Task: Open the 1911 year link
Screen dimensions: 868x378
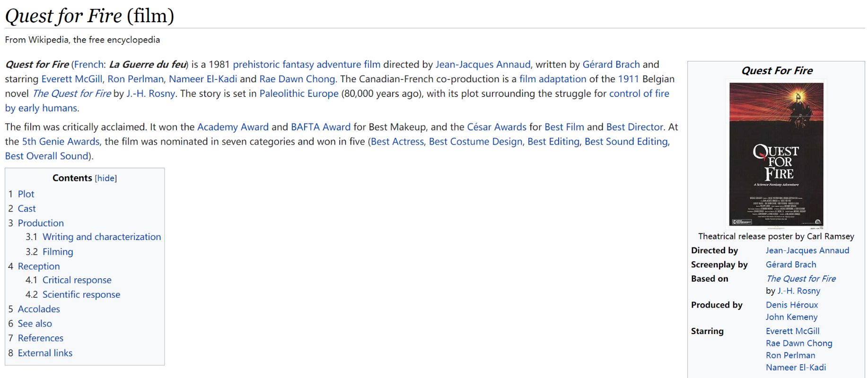Action: point(628,79)
